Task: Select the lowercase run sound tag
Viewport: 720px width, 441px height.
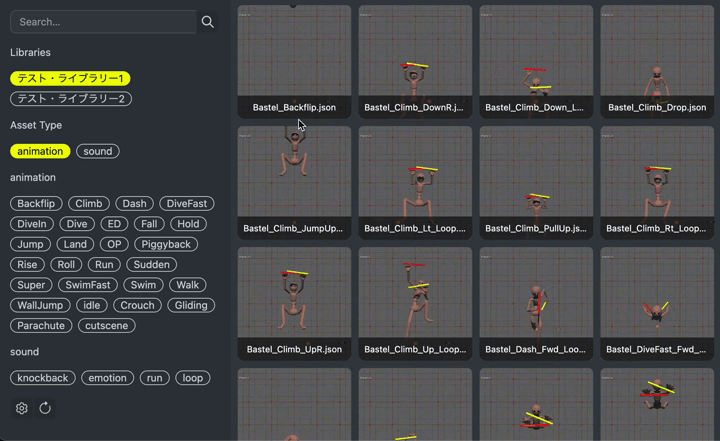Action: pos(154,378)
